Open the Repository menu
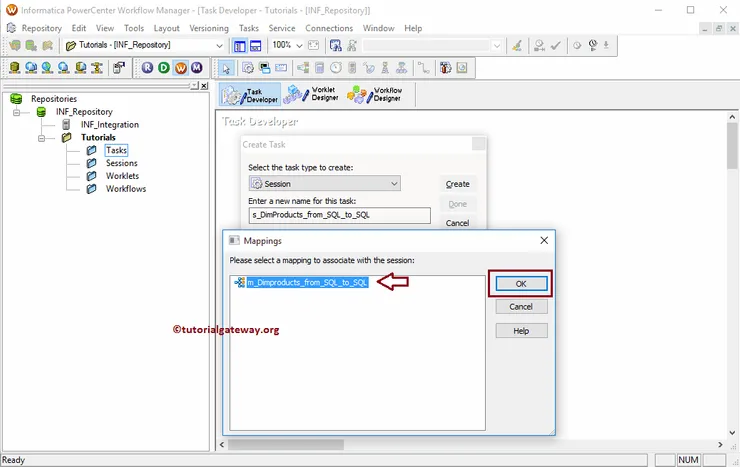 pyautogui.click(x=42, y=28)
